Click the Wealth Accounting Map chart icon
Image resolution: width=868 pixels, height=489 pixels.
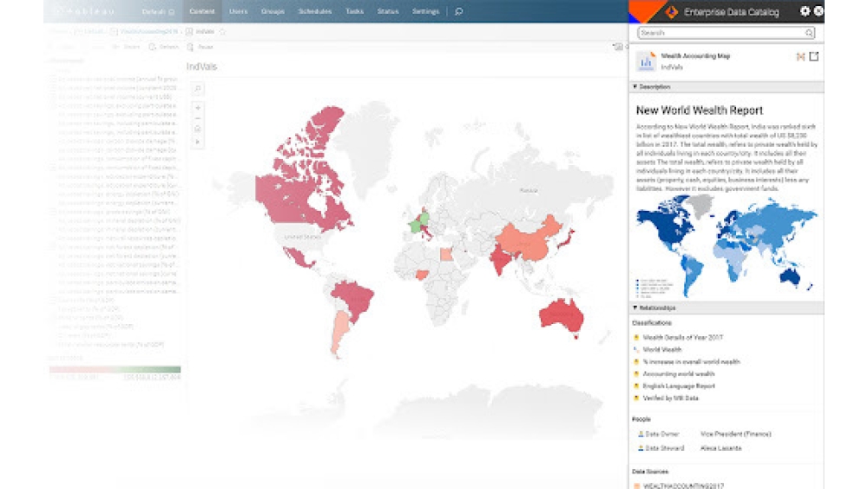[646, 61]
